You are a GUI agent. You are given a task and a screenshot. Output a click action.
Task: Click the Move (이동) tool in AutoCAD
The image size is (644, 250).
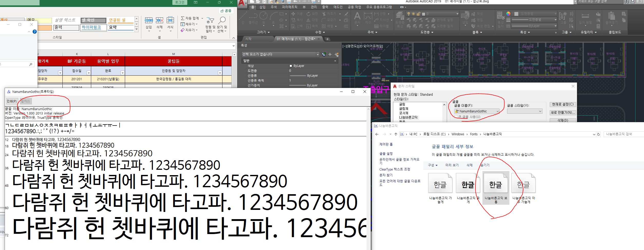[297, 14]
